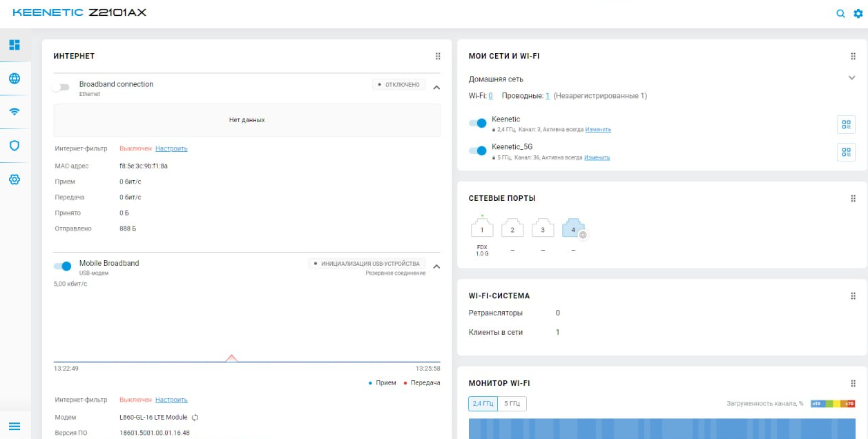The width and height of the screenshot is (868, 439).
Task: Open the Wi-Fi section in the sidebar
Action: 15,112
